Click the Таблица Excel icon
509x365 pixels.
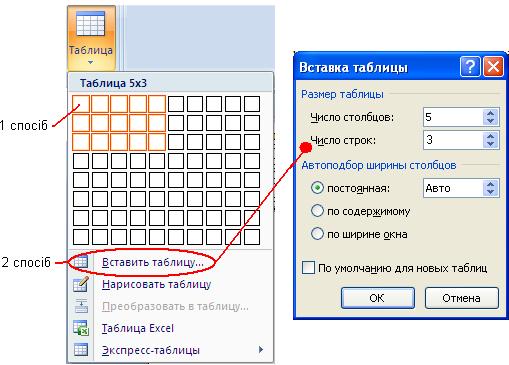click(x=81, y=328)
